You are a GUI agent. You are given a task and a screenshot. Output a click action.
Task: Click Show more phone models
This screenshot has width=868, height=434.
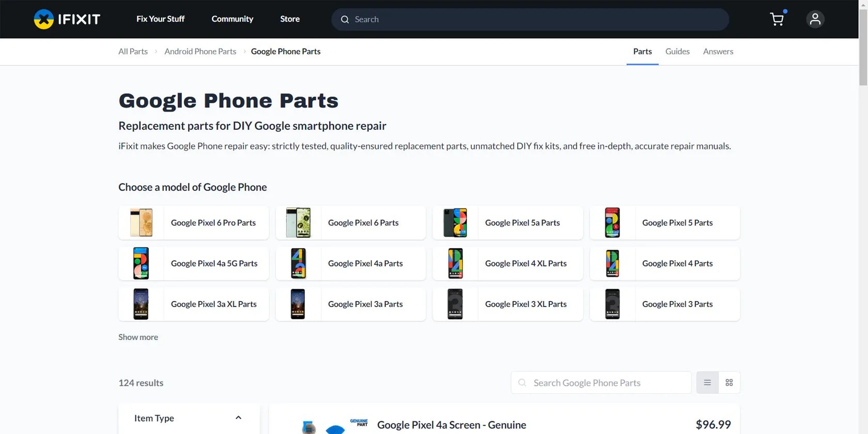point(138,337)
